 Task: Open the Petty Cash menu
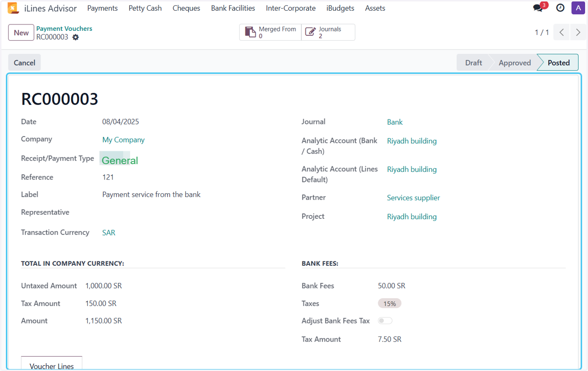(145, 8)
